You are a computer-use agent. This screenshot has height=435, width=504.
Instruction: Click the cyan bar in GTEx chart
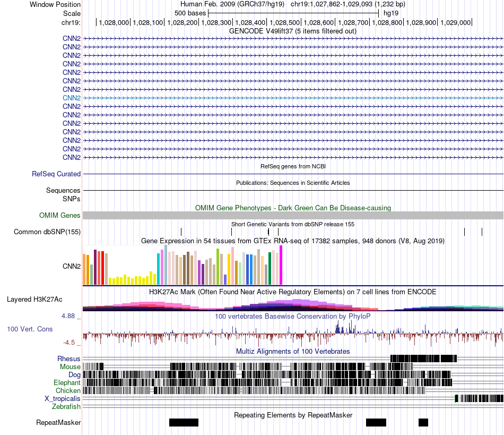coord(158,269)
